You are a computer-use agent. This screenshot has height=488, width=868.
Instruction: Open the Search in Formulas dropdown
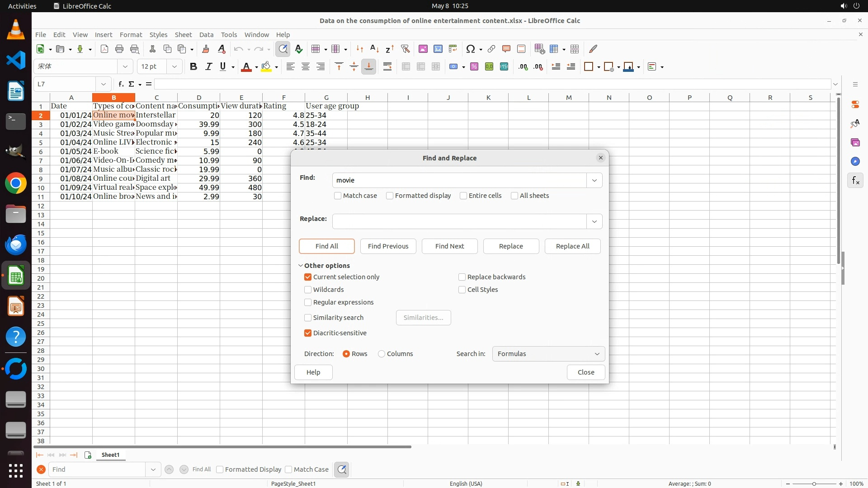click(x=548, y=354)
